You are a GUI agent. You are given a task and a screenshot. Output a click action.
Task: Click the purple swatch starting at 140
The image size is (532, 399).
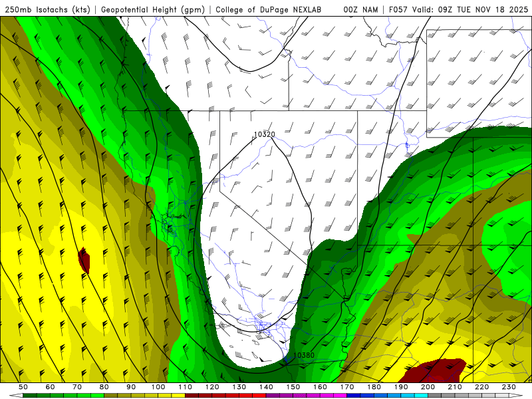tap(273, 396)
